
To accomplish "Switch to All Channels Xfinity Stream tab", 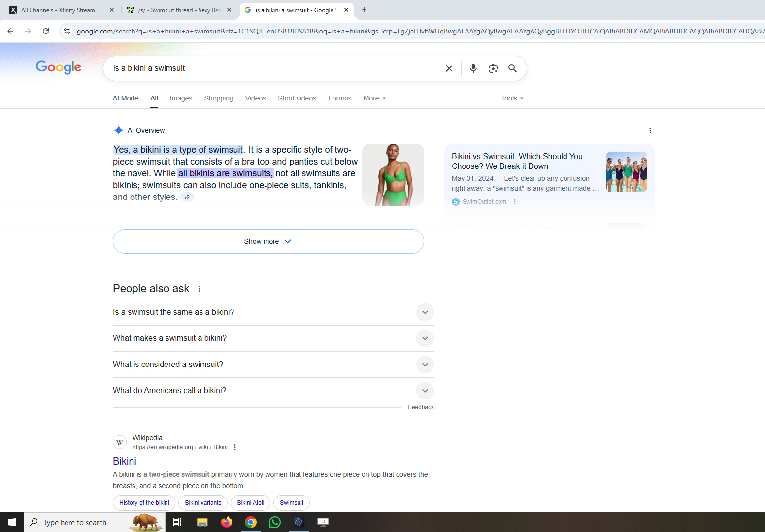I will pos(59,10).
